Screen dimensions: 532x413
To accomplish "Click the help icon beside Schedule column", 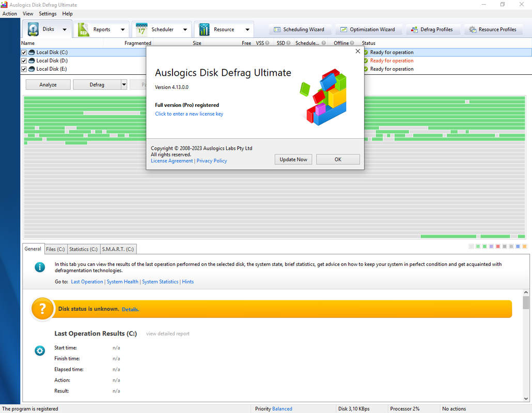I will tap(324, 43).
